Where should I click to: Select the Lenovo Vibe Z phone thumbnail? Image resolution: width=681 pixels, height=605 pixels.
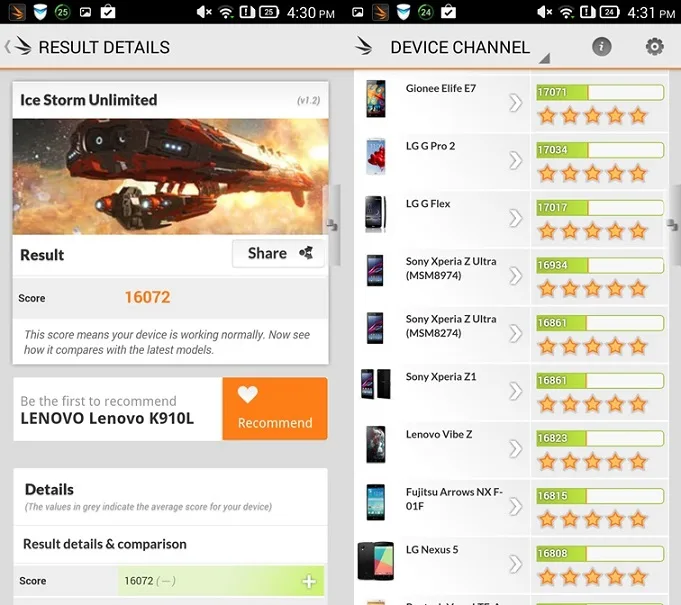[x=376, y=444]
